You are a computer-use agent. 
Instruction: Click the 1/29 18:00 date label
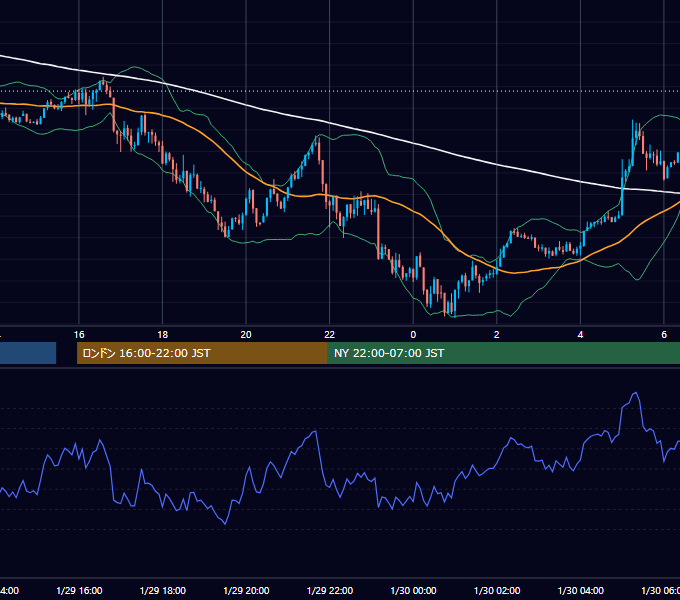(163, 591)
